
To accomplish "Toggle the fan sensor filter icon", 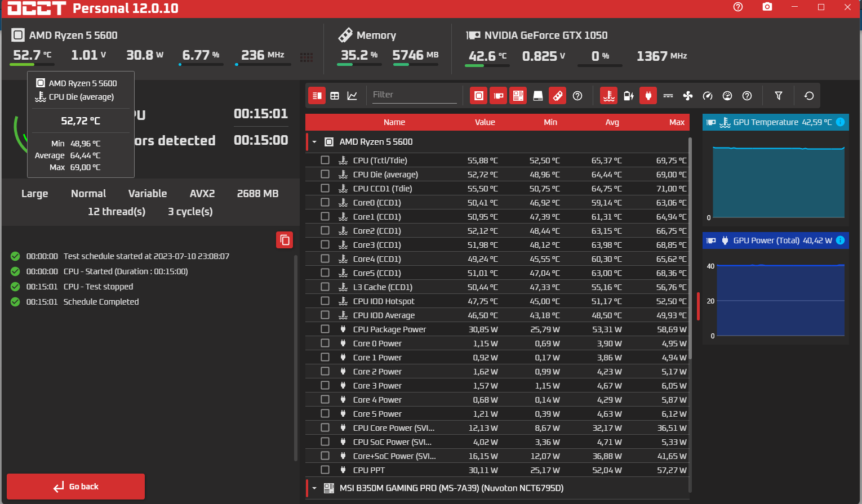I will coord(688,96).
